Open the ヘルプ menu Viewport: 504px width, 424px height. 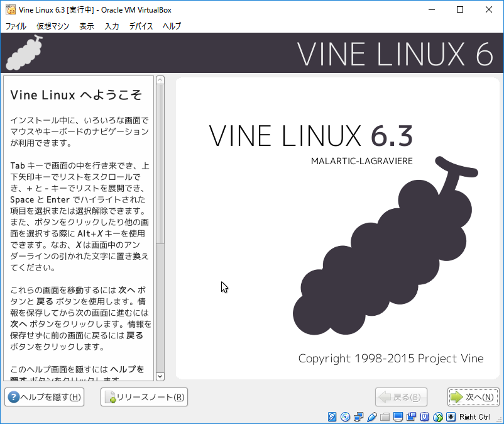click(172, 26)
